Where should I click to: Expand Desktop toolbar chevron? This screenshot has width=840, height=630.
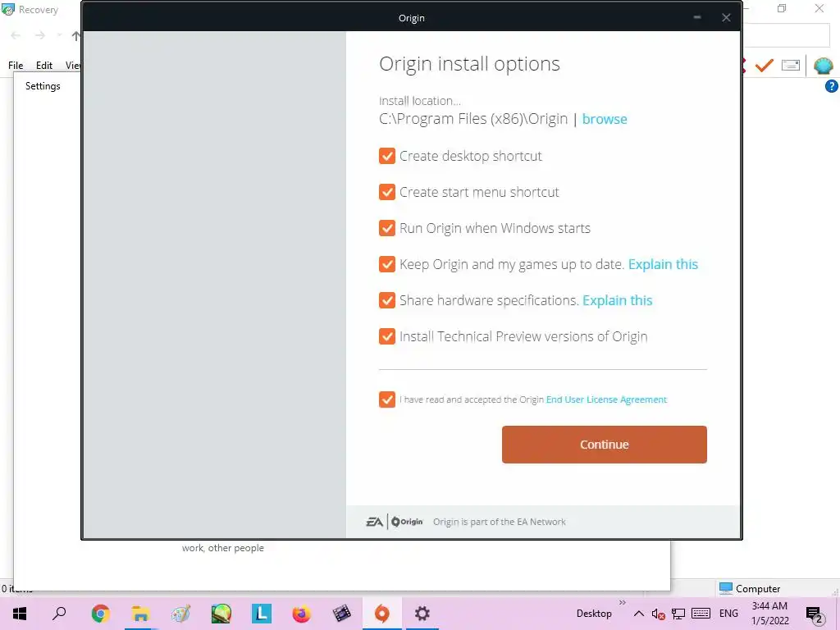tap(622, 603)
